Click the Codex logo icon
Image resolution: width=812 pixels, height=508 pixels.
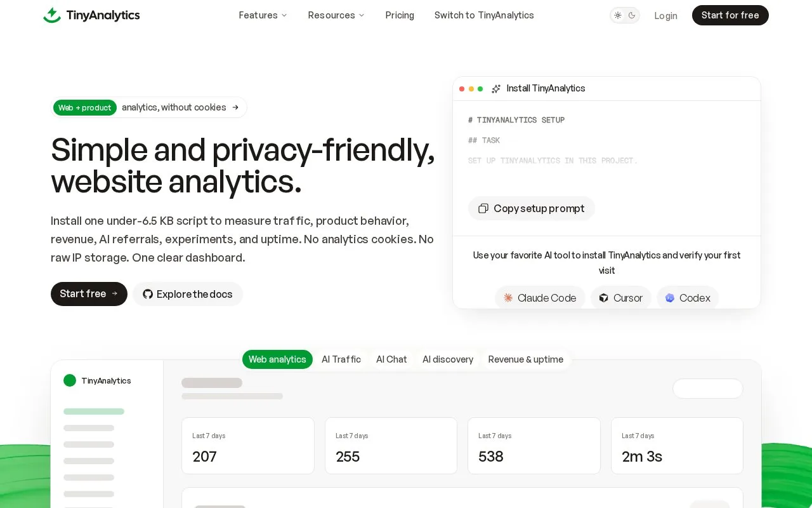point(670,298)
